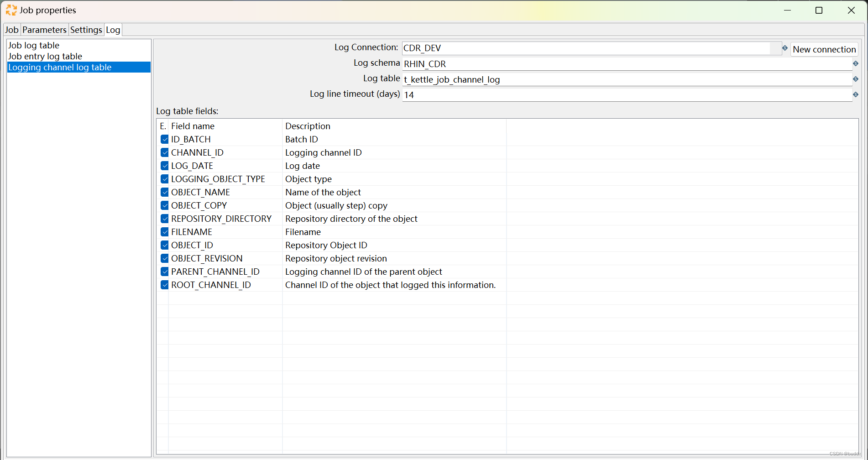The width and height of the screenshot is (868, 460).
Task: Select the ID_BATCH field name cell
Action: pyautogui.click(x=225, y=139)
